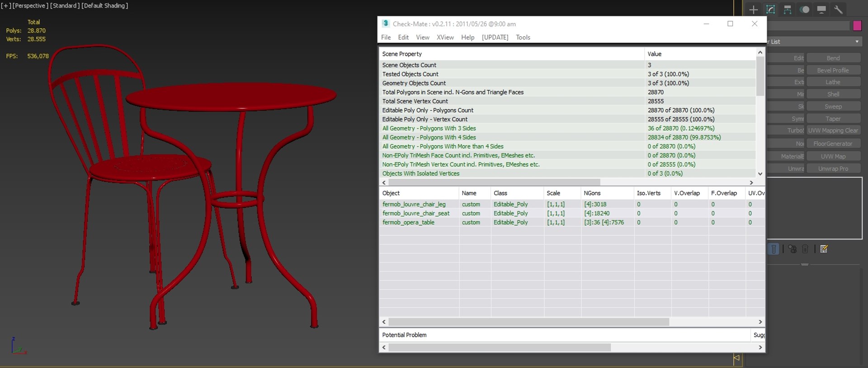The width and height of the screenshot is (868, 368).
Task: Click scroll-down arrow of property list
Action: click(x=760, y=174)
